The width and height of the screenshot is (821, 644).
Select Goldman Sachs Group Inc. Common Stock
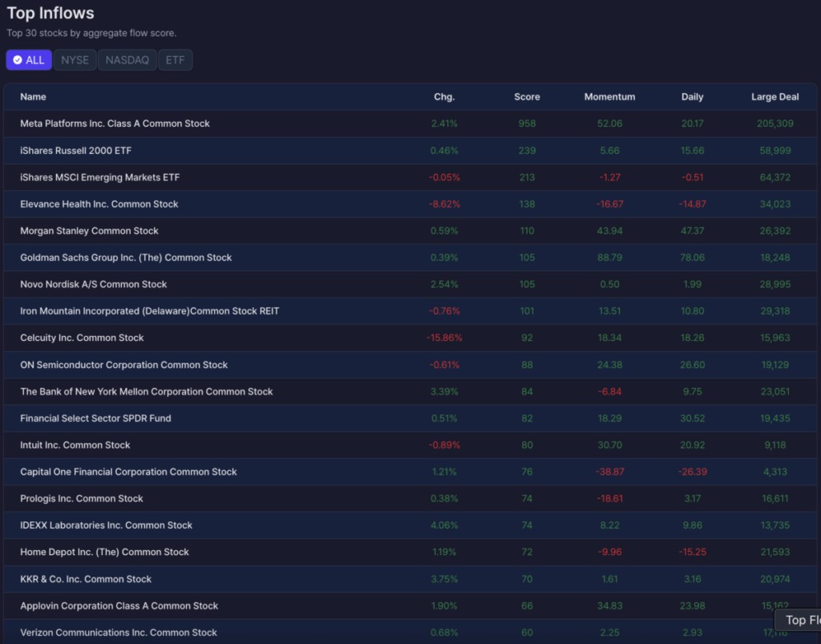(410, 257)
